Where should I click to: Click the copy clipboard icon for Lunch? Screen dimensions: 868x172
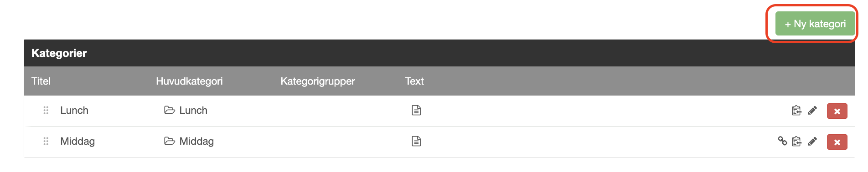pyautogui.click(x=796, y=111)
